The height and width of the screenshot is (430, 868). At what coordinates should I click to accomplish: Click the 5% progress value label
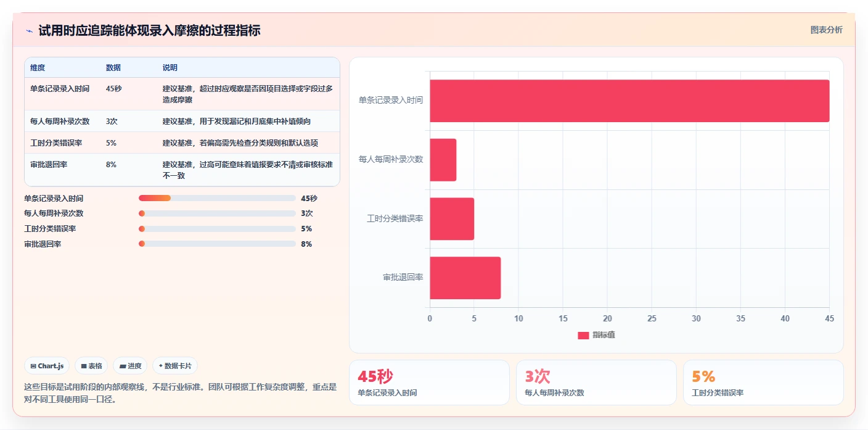click(306, 229)
